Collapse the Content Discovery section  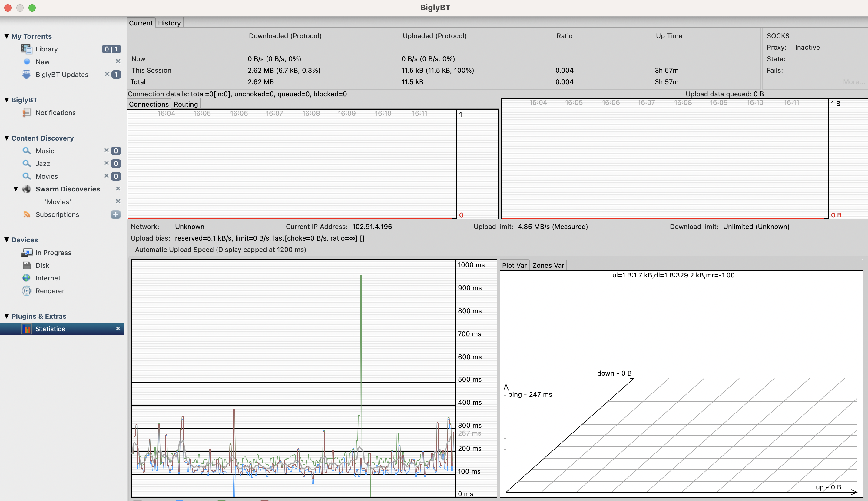pyautogui.click(x=7, y=138)
